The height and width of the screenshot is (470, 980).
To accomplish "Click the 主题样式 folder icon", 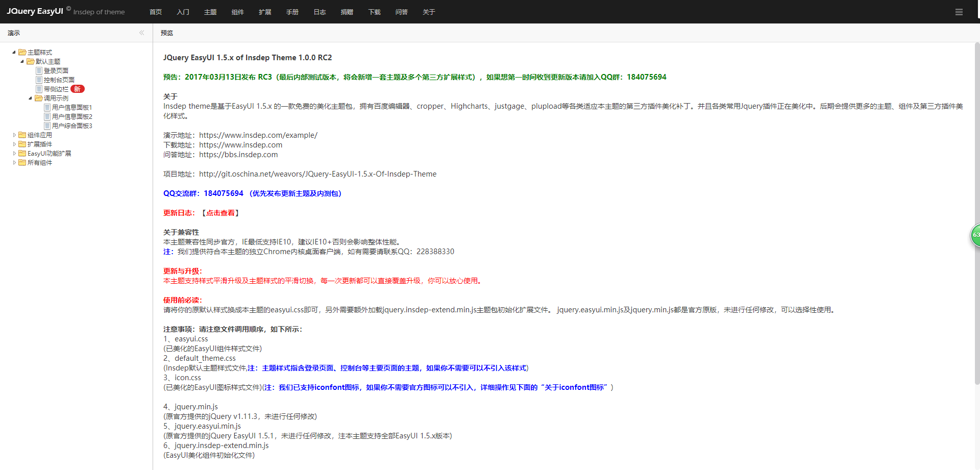I will tap(22, 52).
